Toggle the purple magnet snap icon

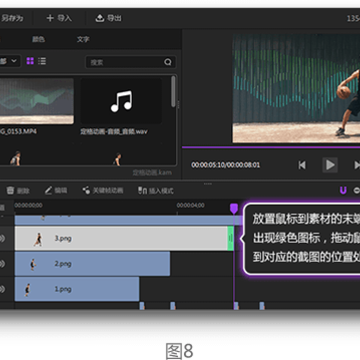point(343,190)
